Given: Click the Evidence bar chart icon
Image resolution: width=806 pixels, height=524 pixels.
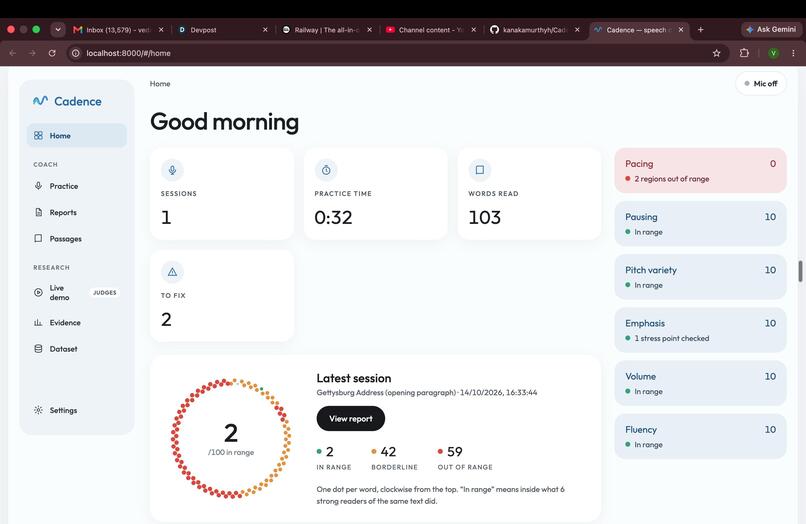Looking at the screenshot, I should tap(39, 323).
